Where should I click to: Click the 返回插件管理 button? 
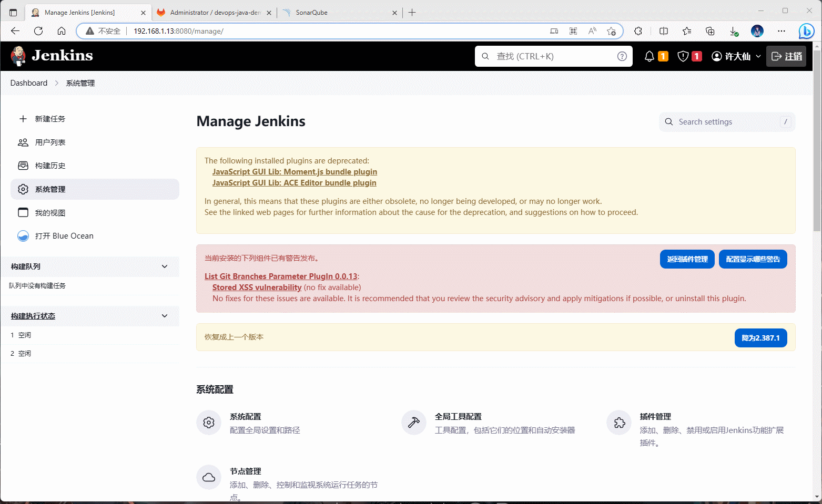pyautogui.click(x=687, y=259)
